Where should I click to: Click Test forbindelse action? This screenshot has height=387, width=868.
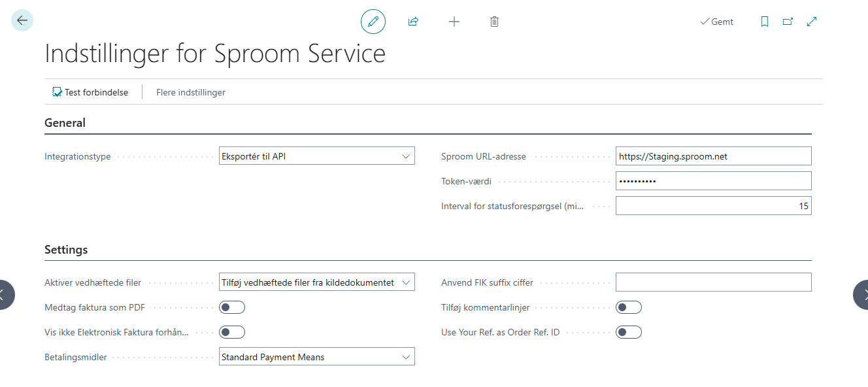pos(90,92)
